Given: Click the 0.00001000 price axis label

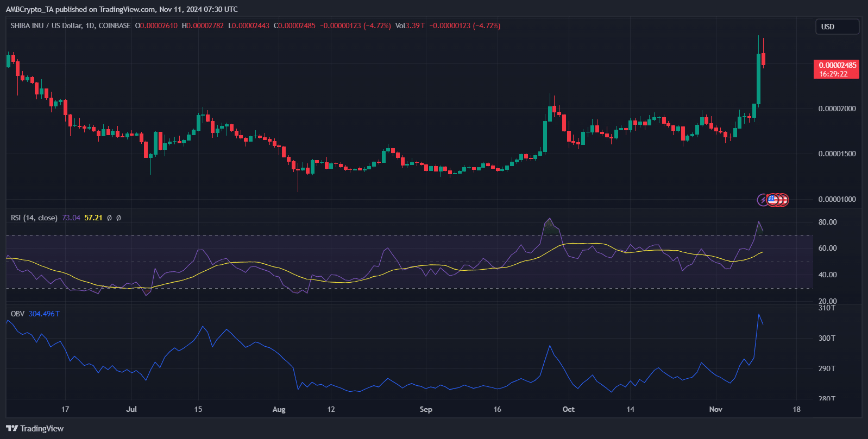Looking at the screenshot, I should 837,199.
